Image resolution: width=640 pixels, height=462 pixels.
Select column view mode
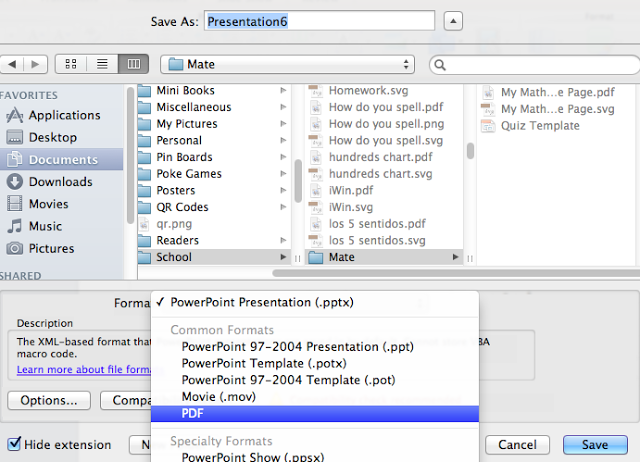point(133,64)
